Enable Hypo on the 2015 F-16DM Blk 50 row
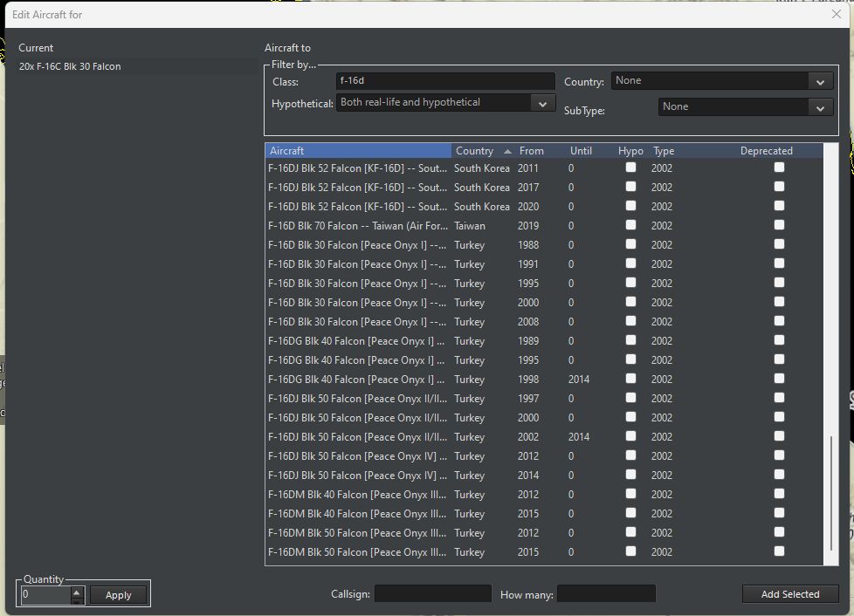Viewport: 854px width, 616px height. [x=630, y=551]
